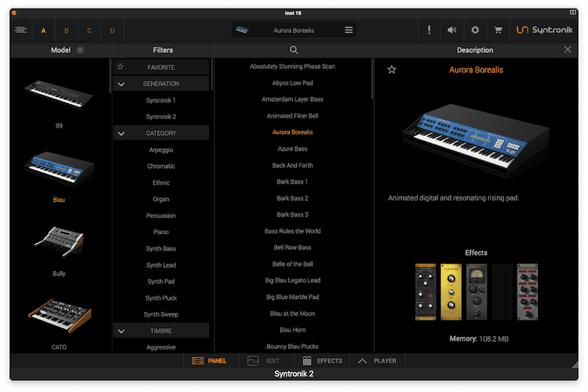Collapse the CATEGORY filter section

121,134
